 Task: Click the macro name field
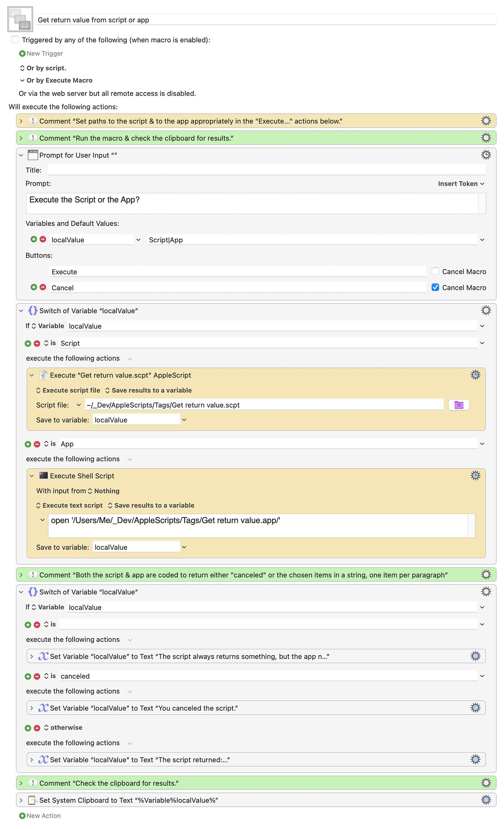click(266, 20)
